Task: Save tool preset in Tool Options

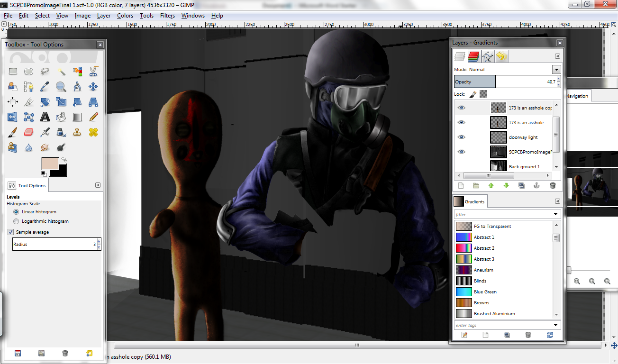Action: pos(18,353)
